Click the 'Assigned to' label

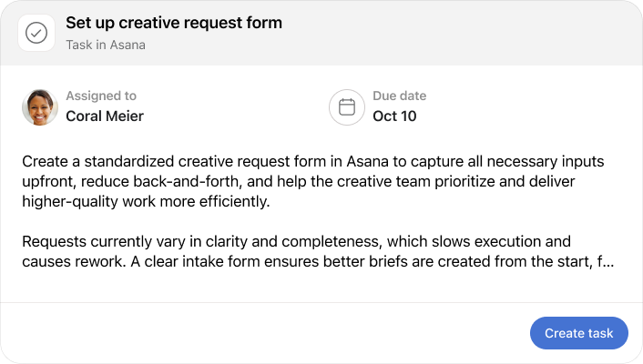click(x=101, y=96)
